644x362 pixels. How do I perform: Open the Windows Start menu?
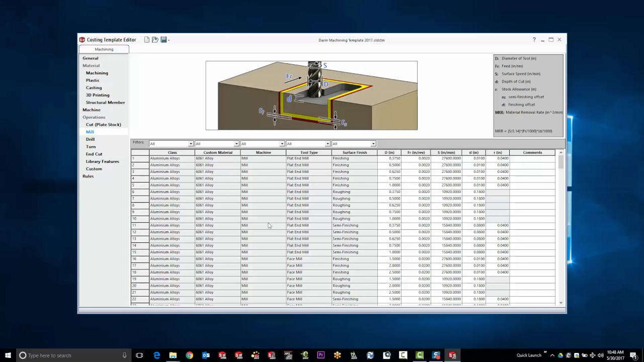(x=8, y=355)
